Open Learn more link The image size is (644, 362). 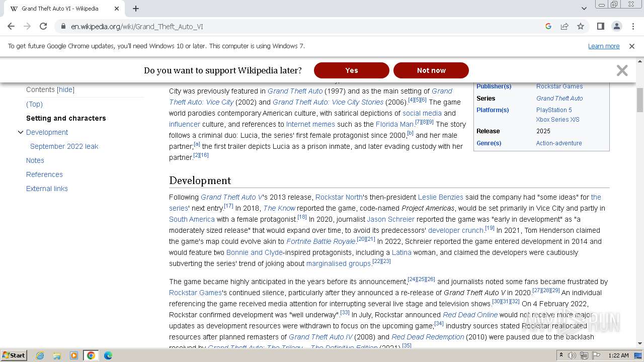coord(604,46)
